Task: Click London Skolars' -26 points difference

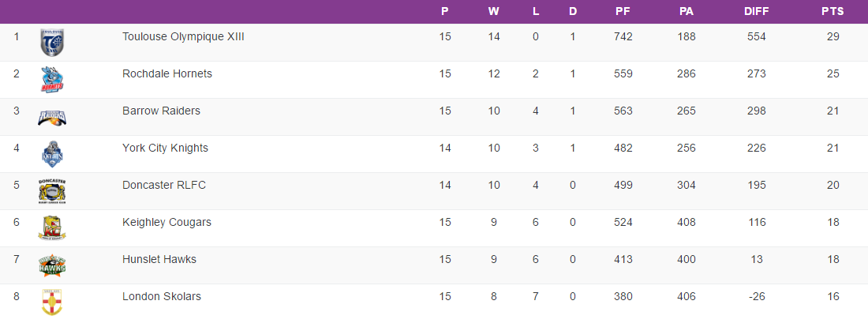Action: click(757, 296)
